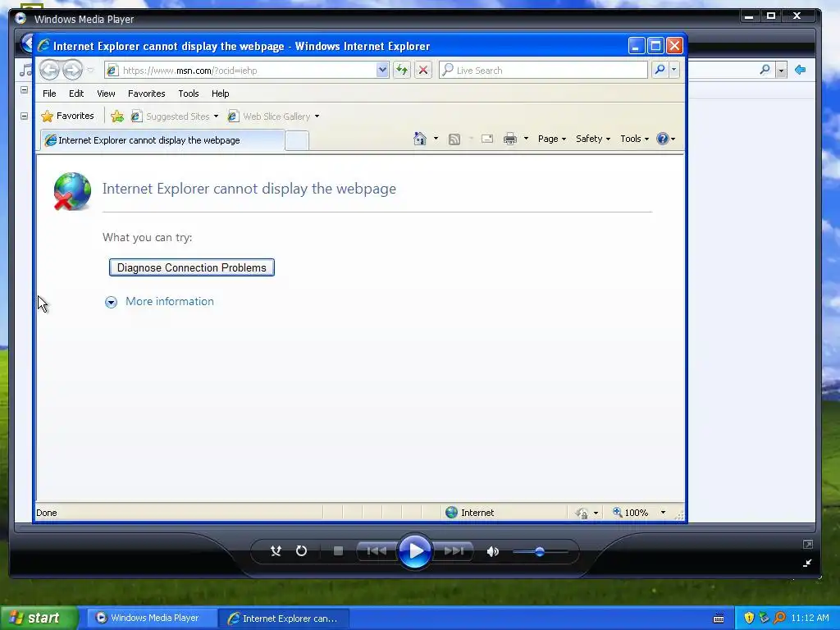Mute sound in Windows Media Player
The height and width of the screenshot is (630, 840).
492,551
